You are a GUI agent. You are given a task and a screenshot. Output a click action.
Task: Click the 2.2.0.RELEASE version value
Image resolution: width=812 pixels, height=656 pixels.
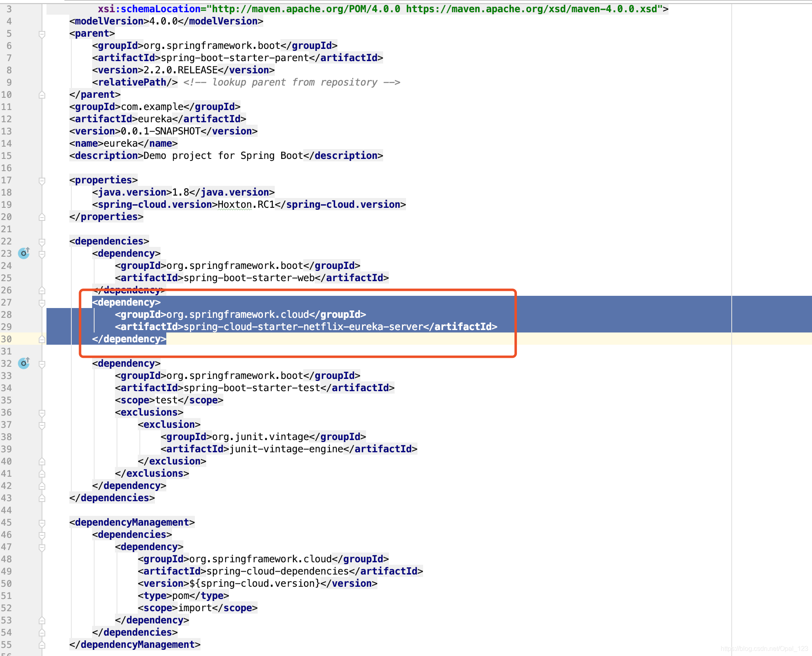click(181, 70)
